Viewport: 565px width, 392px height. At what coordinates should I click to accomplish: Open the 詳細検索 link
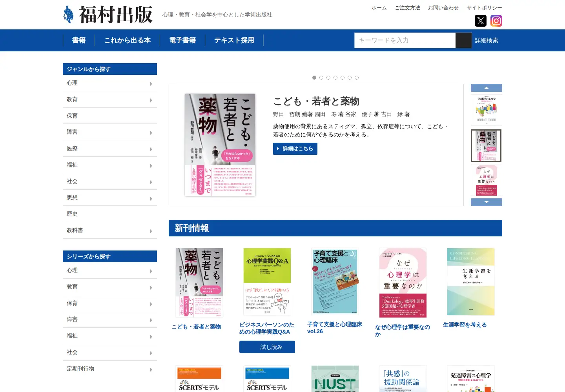point(487,40)
